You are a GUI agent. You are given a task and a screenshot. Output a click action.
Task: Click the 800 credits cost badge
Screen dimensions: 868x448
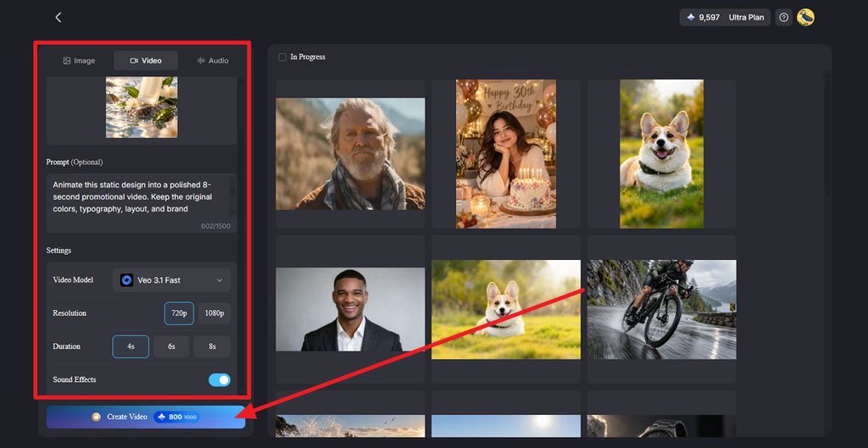(176, 417)
